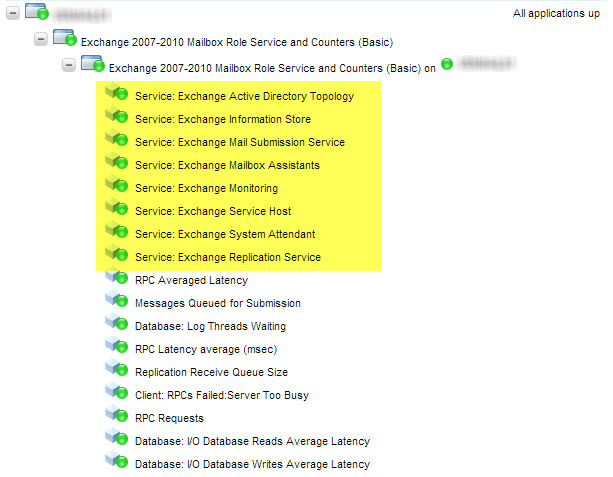Click icon for RPC Requests monitor

pos(117,414)
